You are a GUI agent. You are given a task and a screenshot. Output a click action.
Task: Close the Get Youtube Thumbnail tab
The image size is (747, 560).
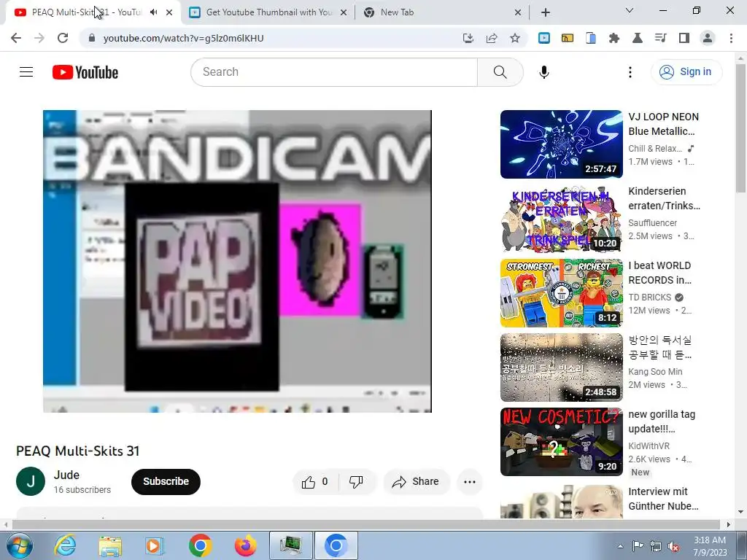click(x=344, y=12)
